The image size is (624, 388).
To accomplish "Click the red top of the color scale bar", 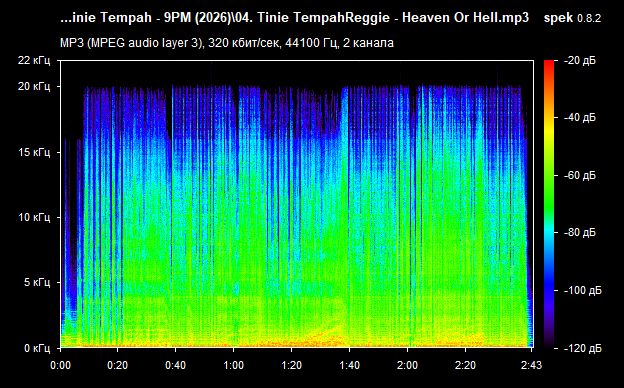I will click(x=549, y=64).
